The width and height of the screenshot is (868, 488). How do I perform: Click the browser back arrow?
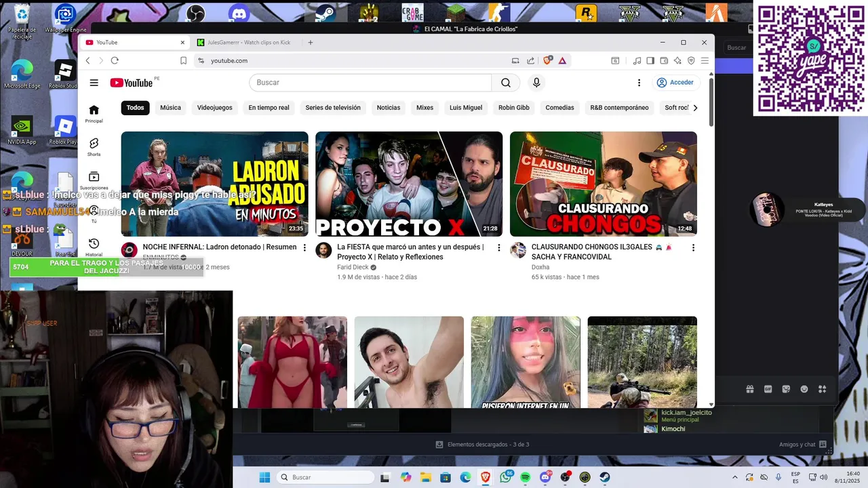coord(87,60)
